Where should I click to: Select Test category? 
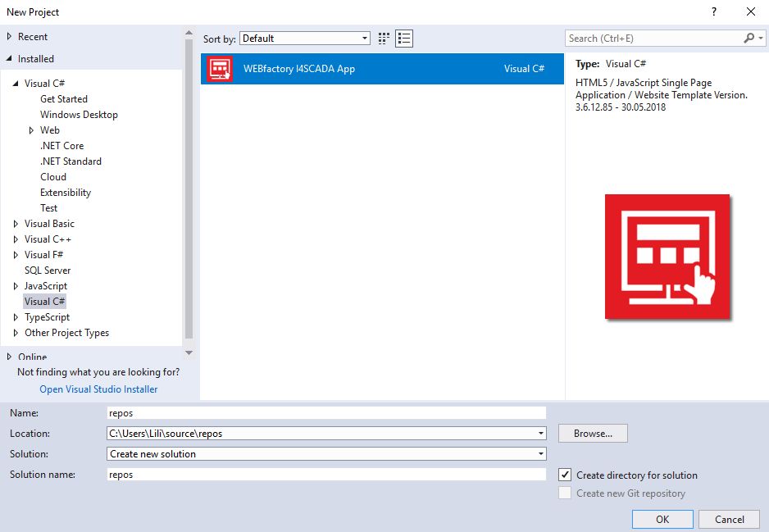tap(48, 208)
